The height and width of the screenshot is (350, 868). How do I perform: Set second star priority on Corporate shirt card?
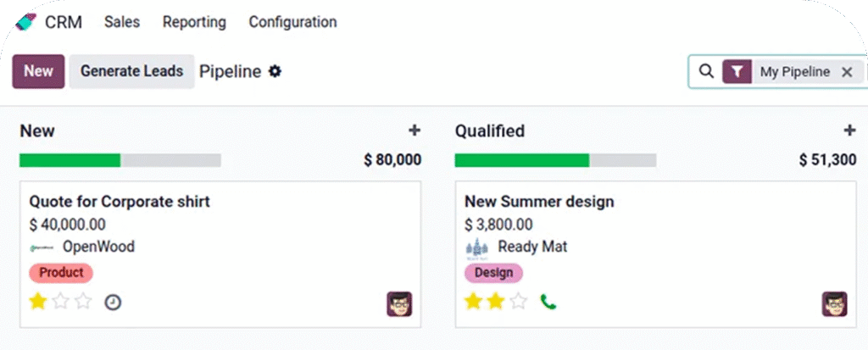tap(61, 302)
